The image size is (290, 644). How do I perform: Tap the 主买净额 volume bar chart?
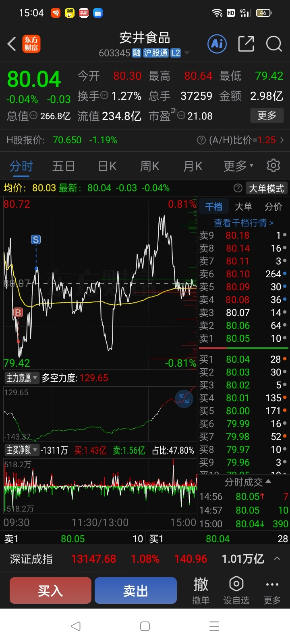coord(100,486)
